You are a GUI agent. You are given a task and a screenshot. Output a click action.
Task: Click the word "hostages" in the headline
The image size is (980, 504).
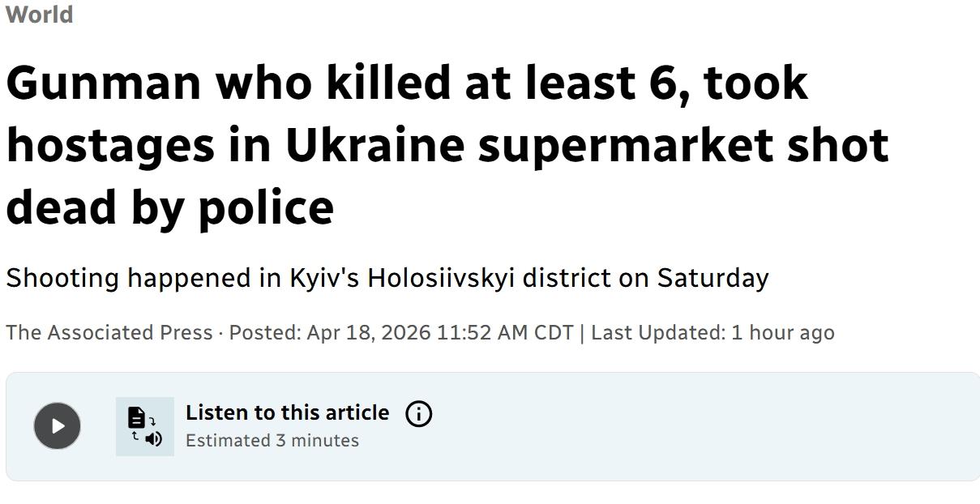point(111,145)
